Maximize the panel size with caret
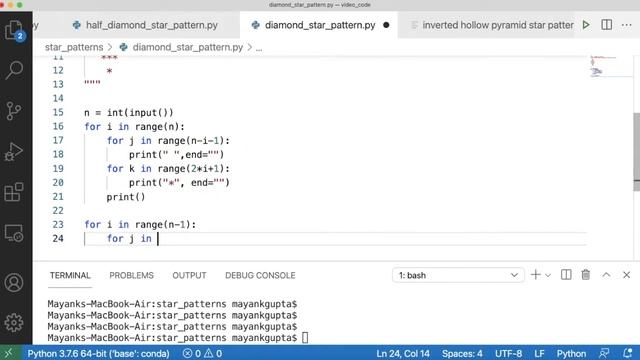The image size is (640, 360). pyautogui.click(x=607, y=275)
